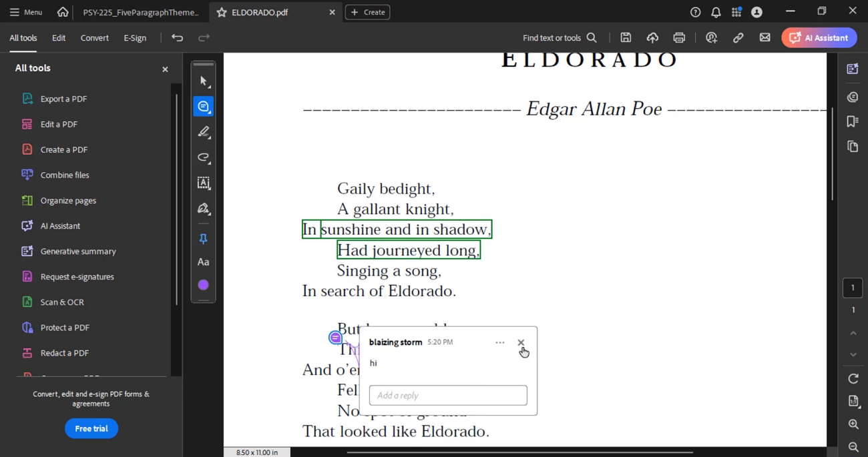Go to previous page arrow
This screenshot has height=457, width=868.
point(853,333)
